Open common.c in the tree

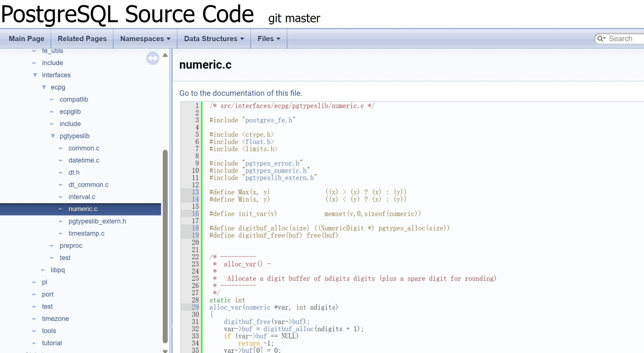(84, 148)
